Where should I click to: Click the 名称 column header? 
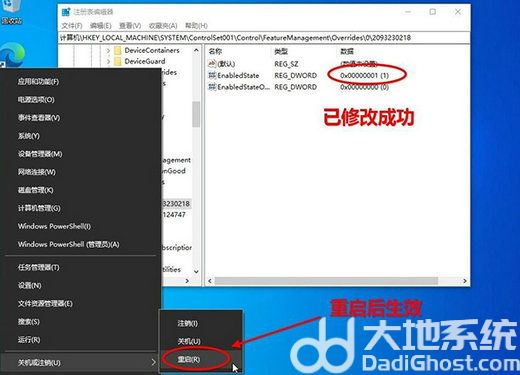(x=215, y=51)
